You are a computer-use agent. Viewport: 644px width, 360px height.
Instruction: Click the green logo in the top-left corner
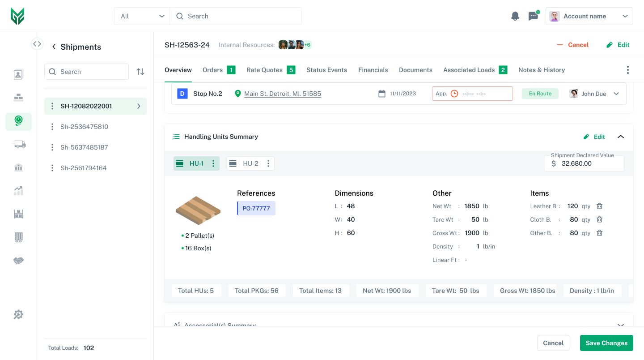pos(17,16)
